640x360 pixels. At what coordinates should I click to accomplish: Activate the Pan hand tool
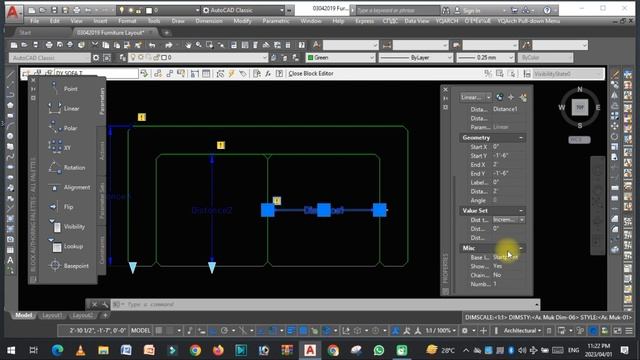coord(188,45)
